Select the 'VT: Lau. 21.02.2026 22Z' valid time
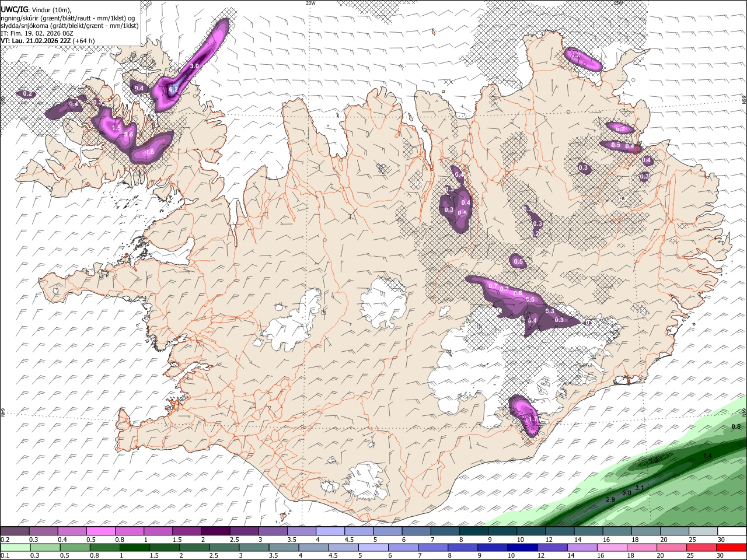The width and height of the screenshot is (747, 560). tap(36, 41)
